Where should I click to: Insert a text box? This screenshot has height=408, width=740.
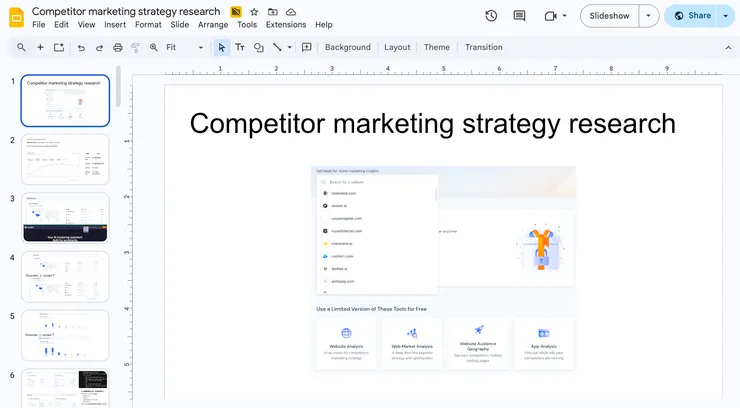[240, 47]
